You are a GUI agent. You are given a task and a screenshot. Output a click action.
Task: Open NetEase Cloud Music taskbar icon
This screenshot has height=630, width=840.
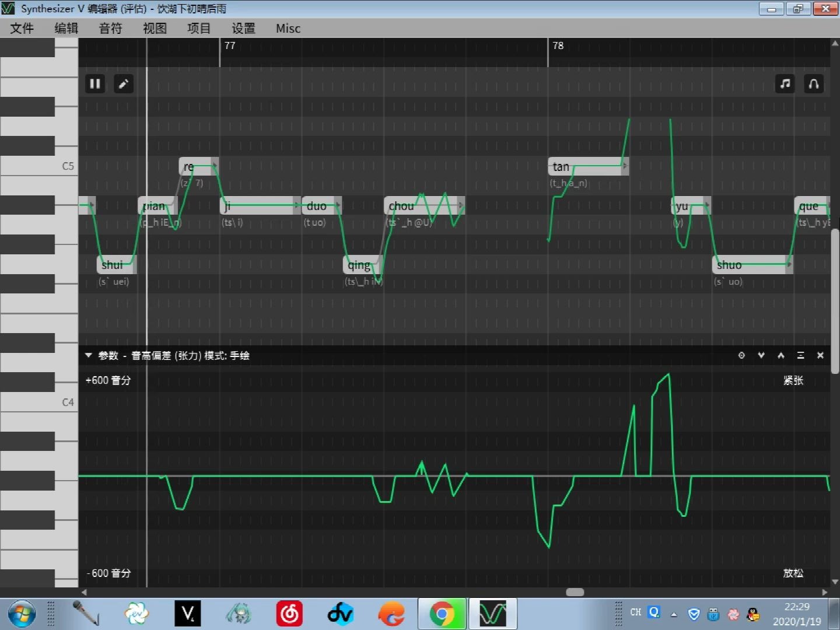point(289,614)
